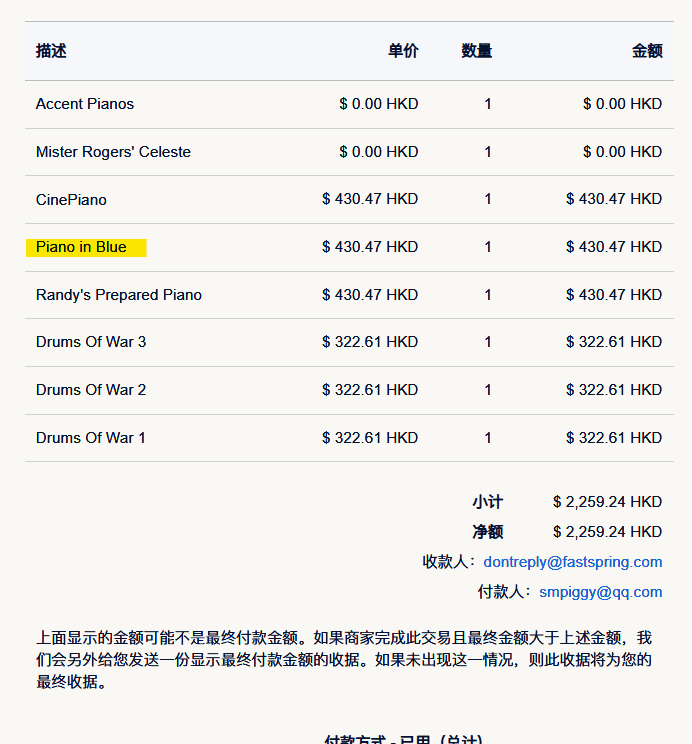Click the Accent Pianos product name
Viewport: 692px width, 744px height.
click(85, 104)
